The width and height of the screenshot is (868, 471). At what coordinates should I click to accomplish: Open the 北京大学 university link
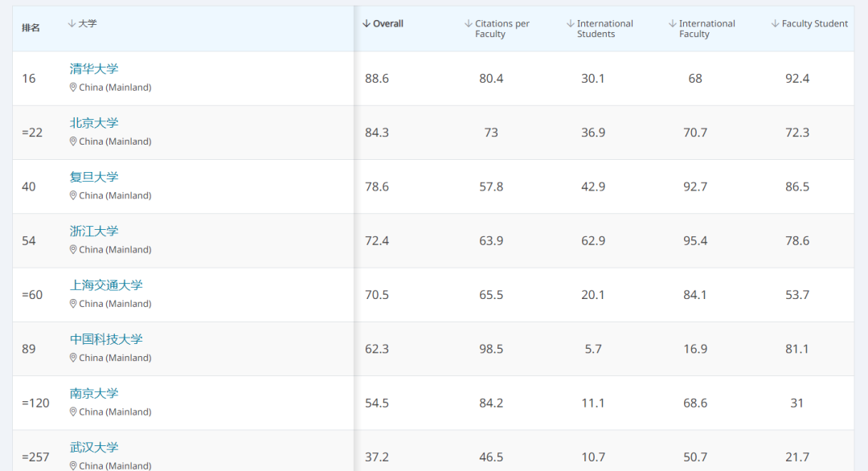pos(94,123)
